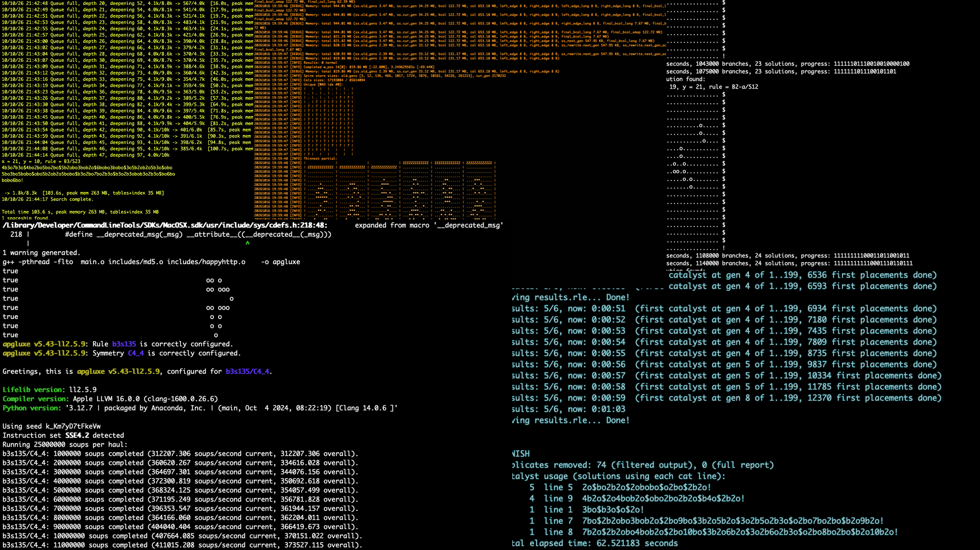Click 'now: 0:00:51' catalyst progress line
Image resolution: width=980 pixels, height=550 pixels.
(724, 309)
